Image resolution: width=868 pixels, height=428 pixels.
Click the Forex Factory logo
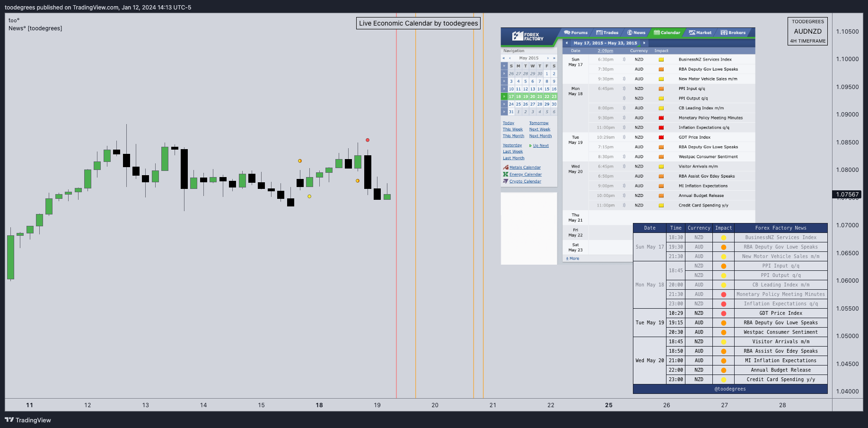point(528,36)
